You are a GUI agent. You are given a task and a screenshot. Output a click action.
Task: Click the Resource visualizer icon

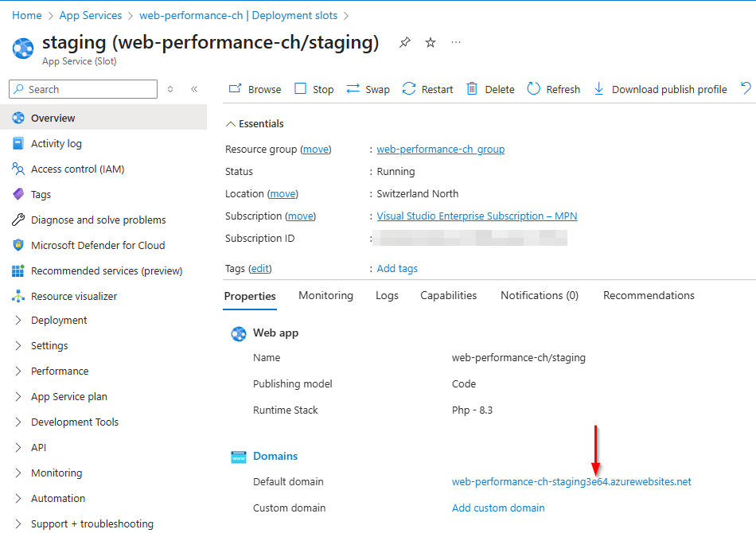(18, 297)
